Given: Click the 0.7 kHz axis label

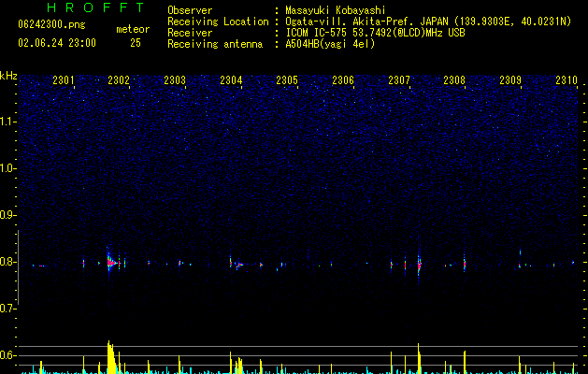Looking at the screenshot, I should pyautogui.click(x=7, y=309).
